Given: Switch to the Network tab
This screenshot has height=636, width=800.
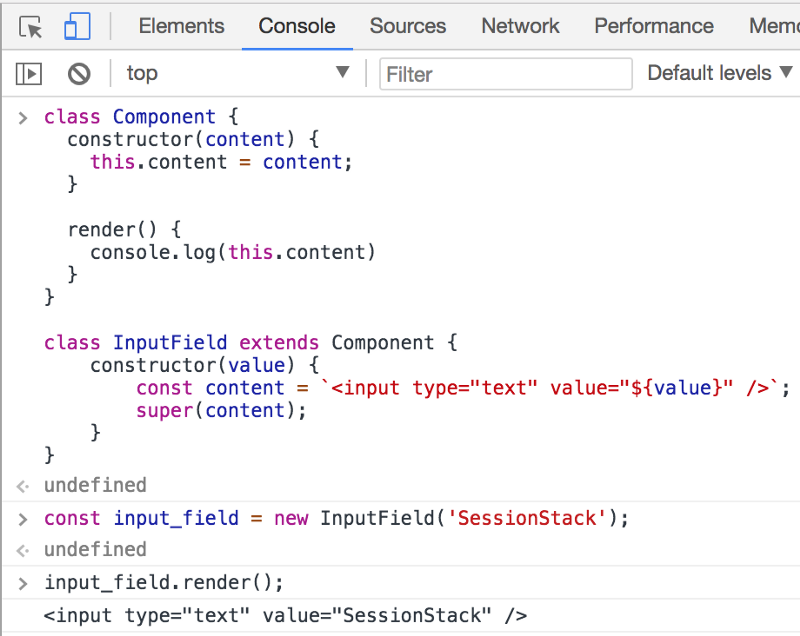Looking at the screenshot, I should [520, 26].
